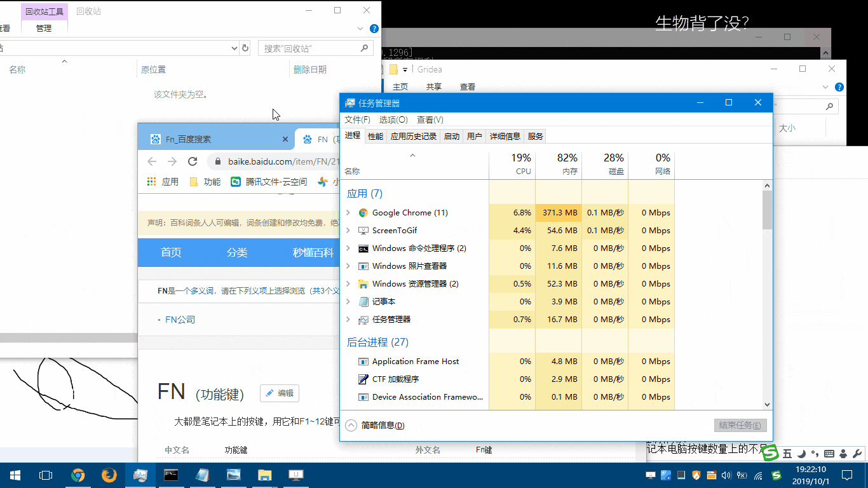
Task: Click the Sogou S input method logo
Action: click(771, 453)
